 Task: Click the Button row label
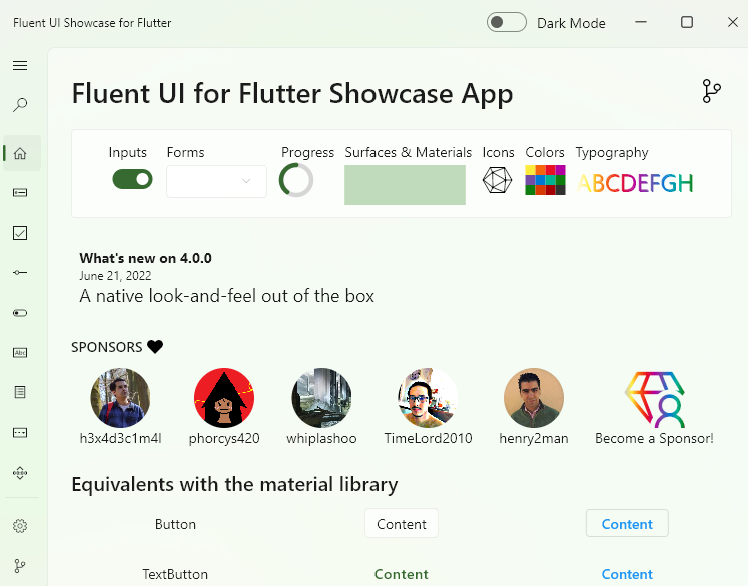coord(175,524)
